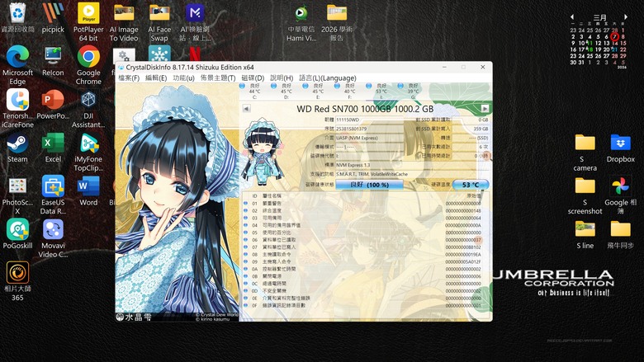Open 檔案(F) menu in CrystalDiskInfo
The height and width of the screenshot is (362, 644).
[x=129, y=78]
